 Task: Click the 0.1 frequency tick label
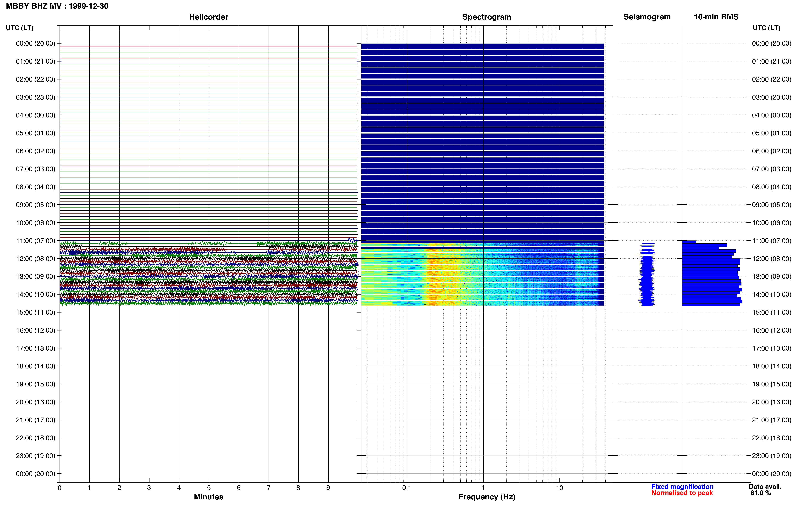point(407,487)
